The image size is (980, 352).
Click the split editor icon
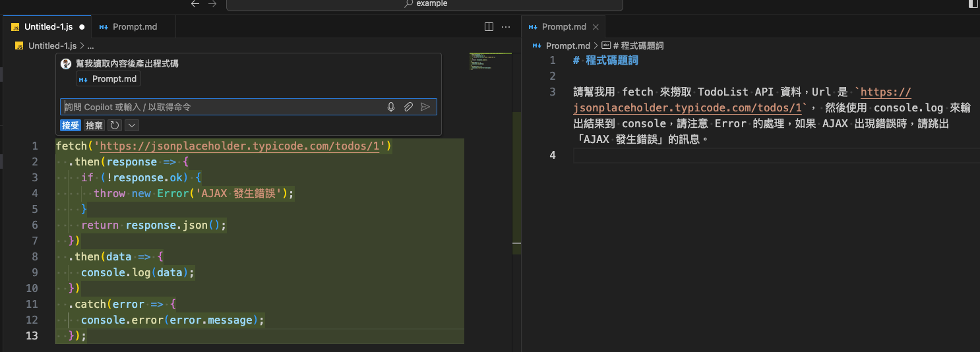point(489,27)
